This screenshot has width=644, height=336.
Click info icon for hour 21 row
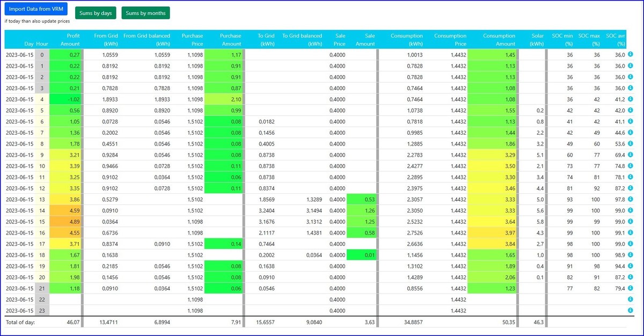(631, 288)
